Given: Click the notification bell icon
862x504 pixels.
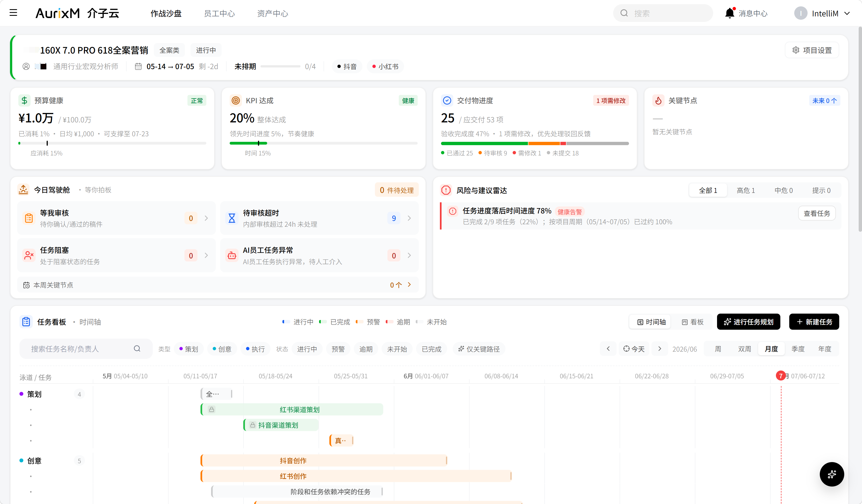Looking at the screenshot, I should (x=729, y=13).
